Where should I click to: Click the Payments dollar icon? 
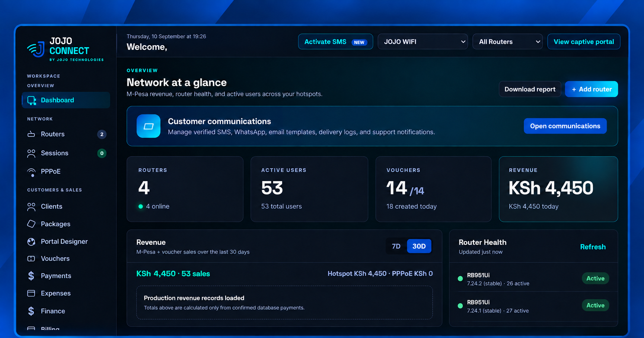pyautogui.click(x=31, y=276)
